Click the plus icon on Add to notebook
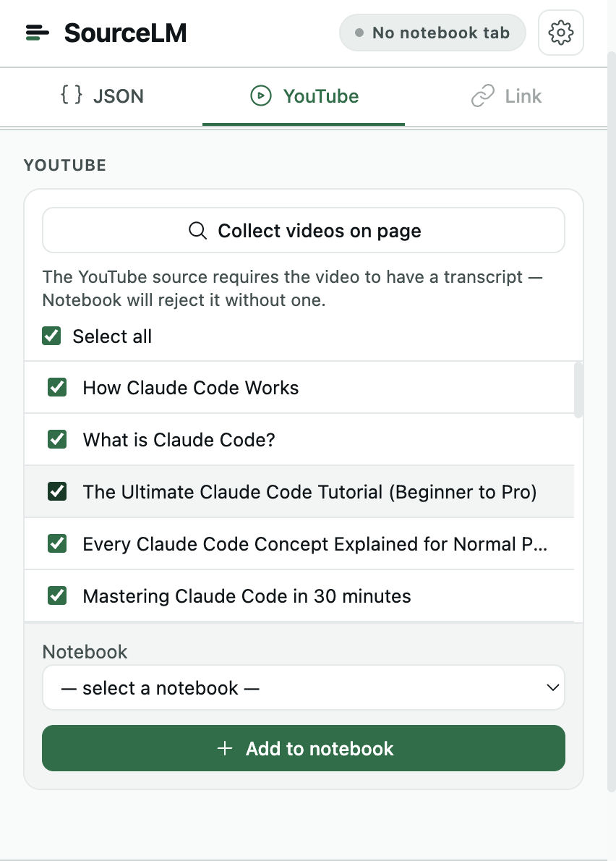The width and height of the screenshot is (616, 861). 225,748
